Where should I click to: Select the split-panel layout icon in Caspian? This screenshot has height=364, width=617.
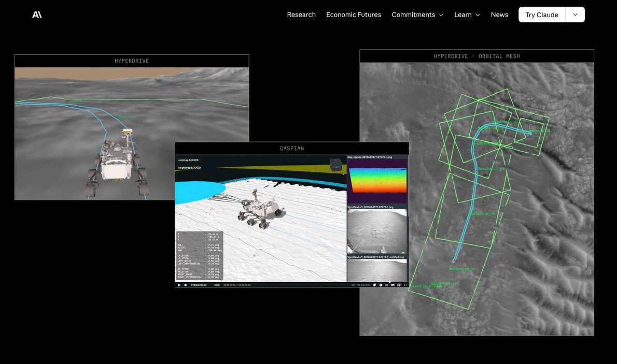coord(399,285)
